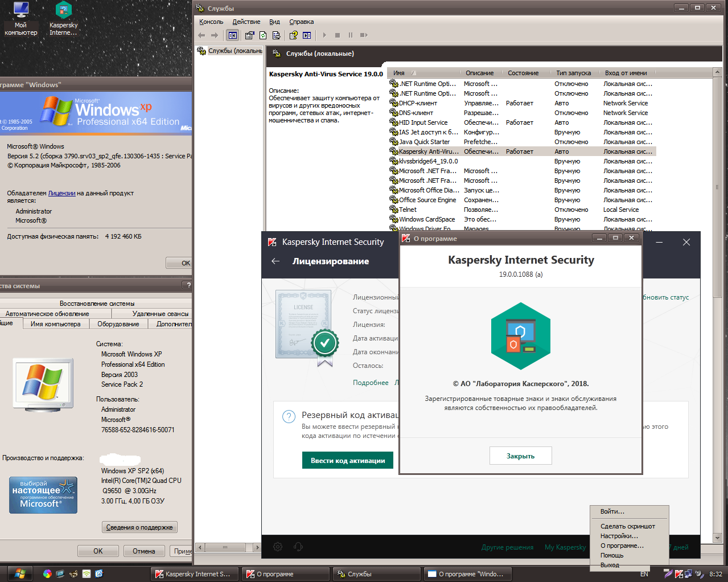The width and height of the screenshot is (728, 582).
Task: Open the toolbar Help question-mark icon
Action: [x=294, y=35]
